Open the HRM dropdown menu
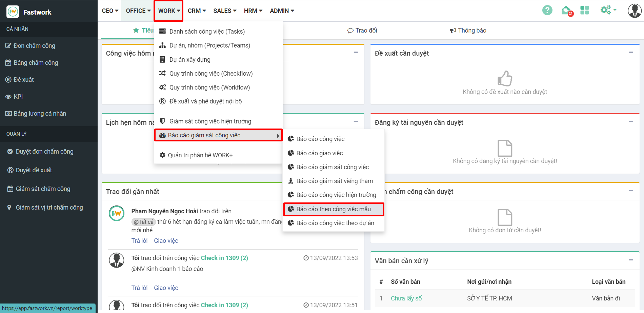This screenshot has width=644, height=313. tap(253, 11)
